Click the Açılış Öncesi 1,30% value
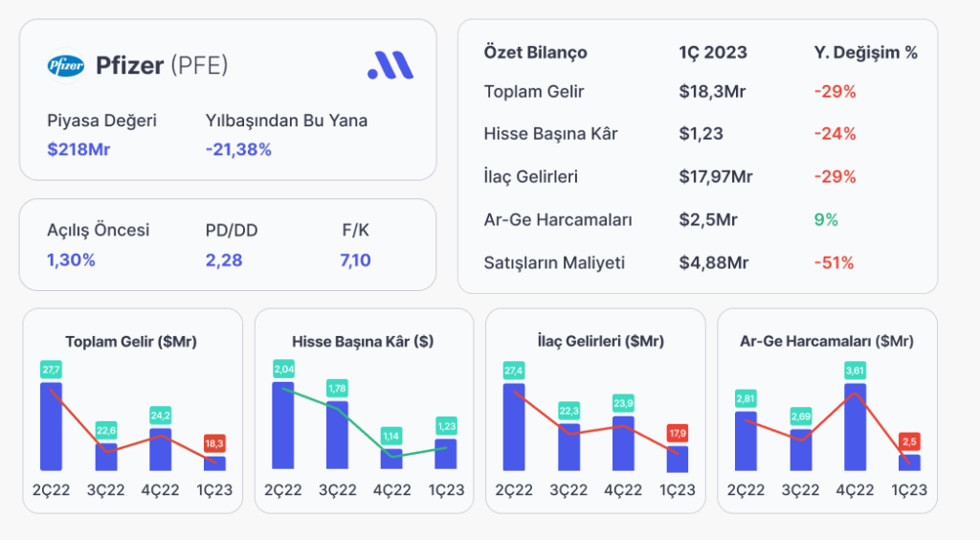The height and width of the screenshot is (540, 980). point(71,260)
